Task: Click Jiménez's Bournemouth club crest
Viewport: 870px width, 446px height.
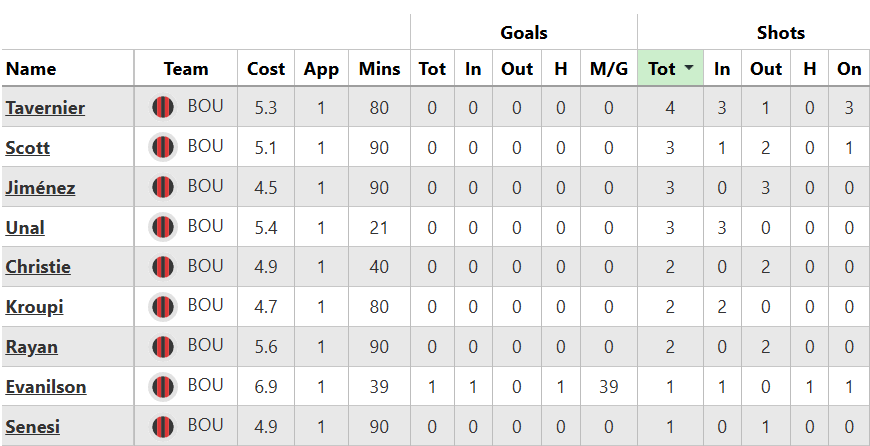Action: tap(163, 188)
